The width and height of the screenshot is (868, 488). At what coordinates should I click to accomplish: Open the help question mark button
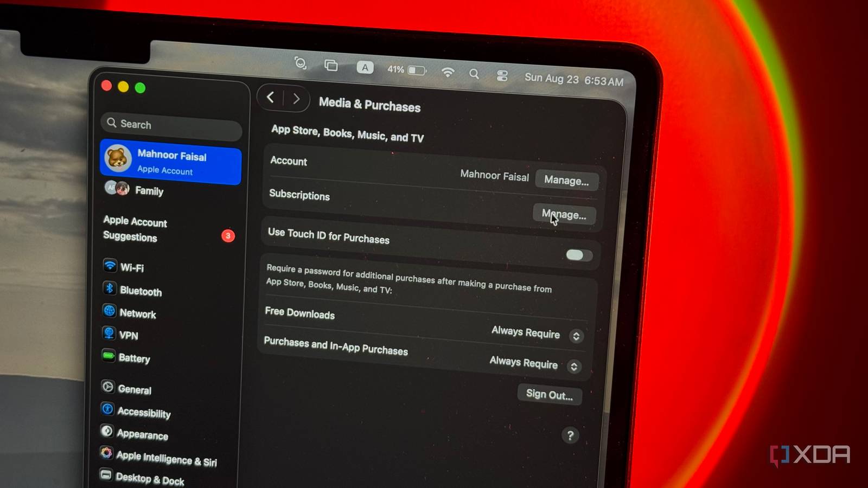coord(570,435)
